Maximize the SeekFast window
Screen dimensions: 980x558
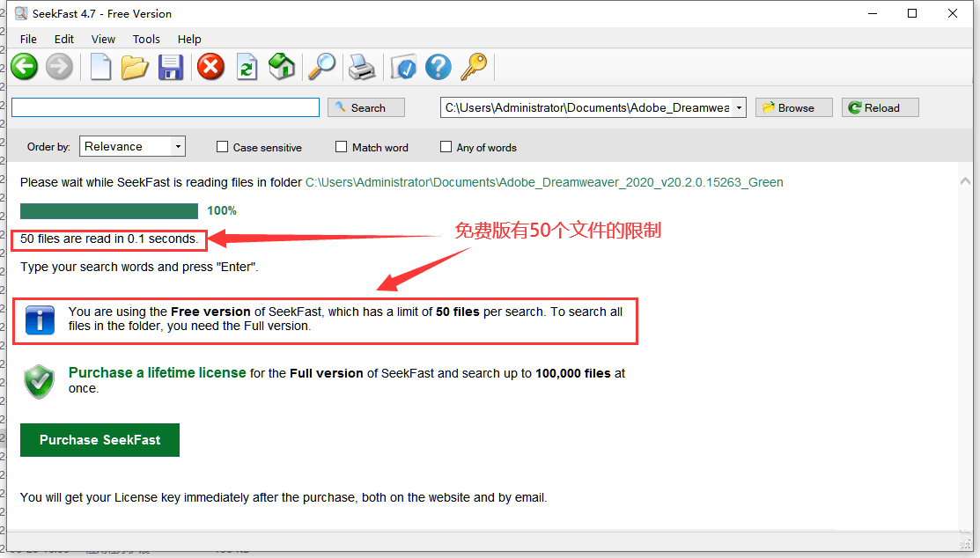(x=912, y=13)
